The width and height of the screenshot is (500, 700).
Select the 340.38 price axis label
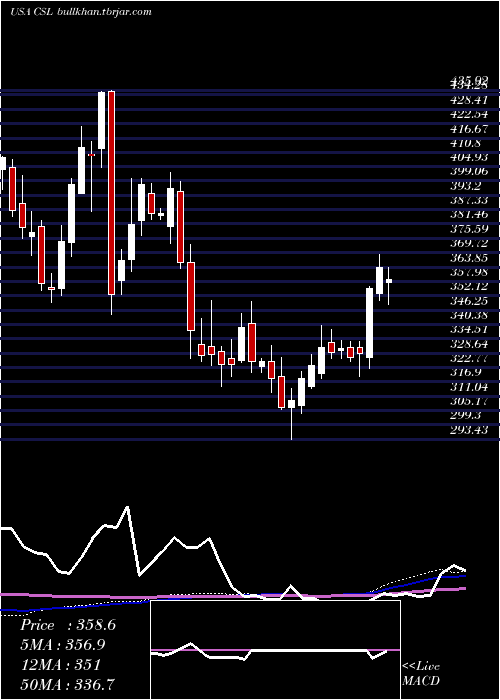pyautogui.click(x=469, y=315)
